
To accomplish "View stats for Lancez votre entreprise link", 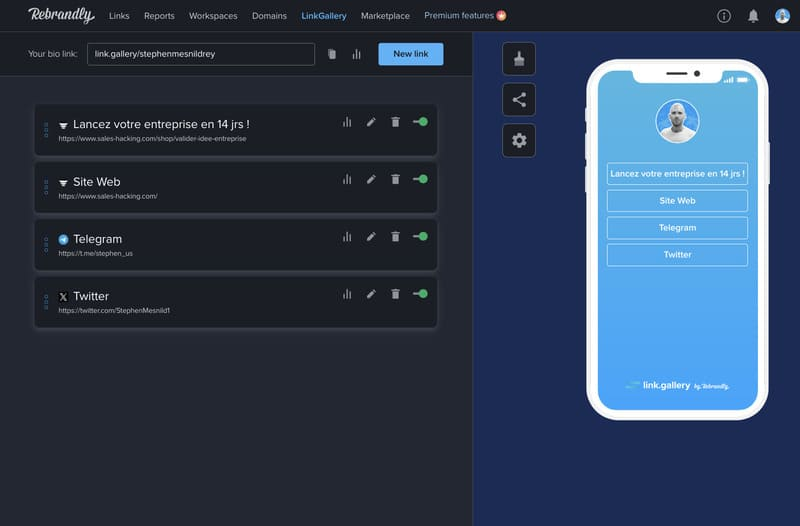I will (x=347, y=122).
